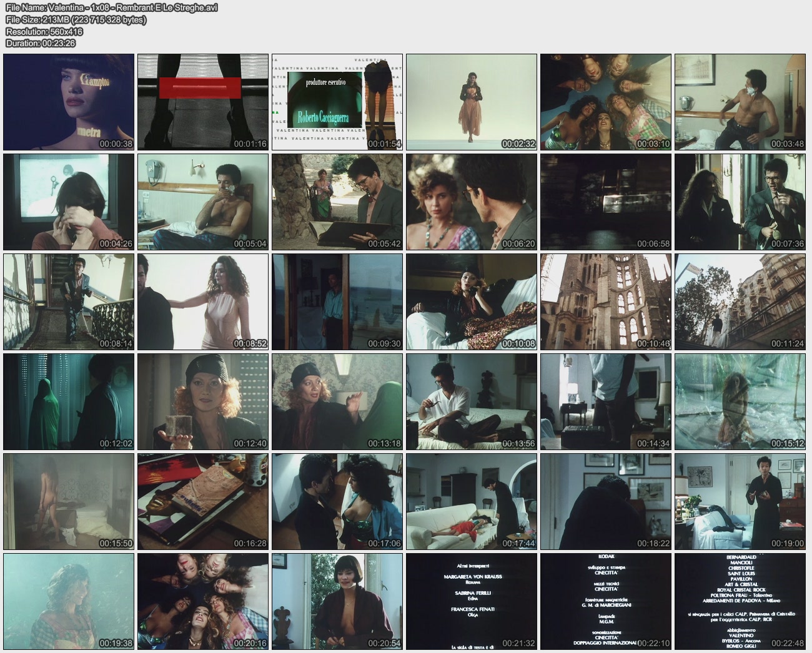The image size is (812, 653).
Task: Select the thumbnail timestamped 00:03:48
Action: pyautogui.click(x=740, y=102)
